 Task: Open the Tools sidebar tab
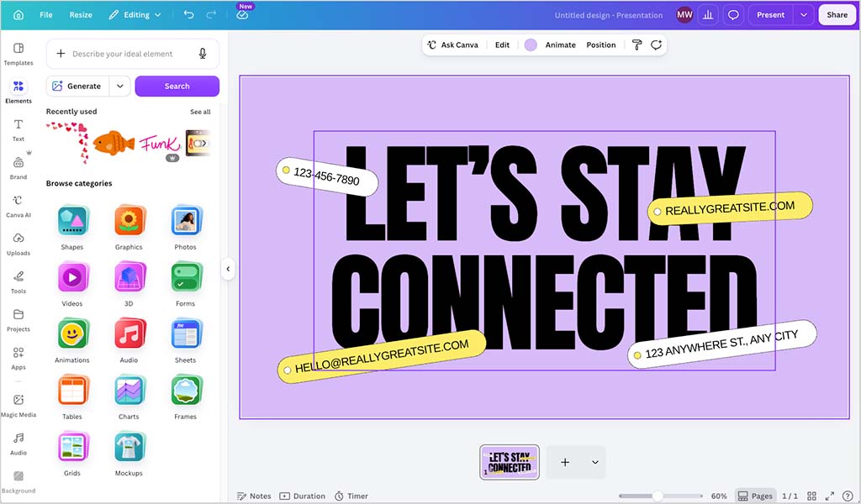click(x=18, y=282)
